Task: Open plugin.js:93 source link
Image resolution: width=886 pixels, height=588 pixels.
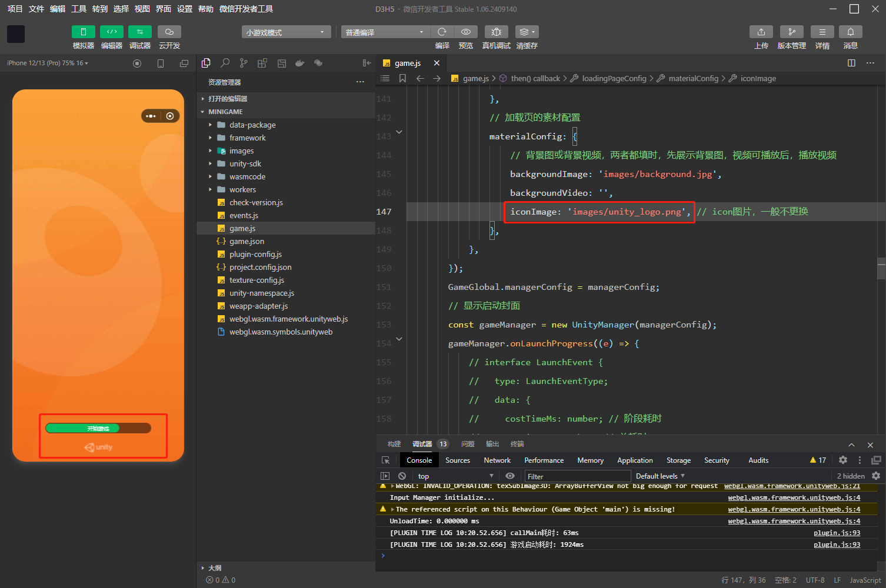Action: tap(837, 533)
